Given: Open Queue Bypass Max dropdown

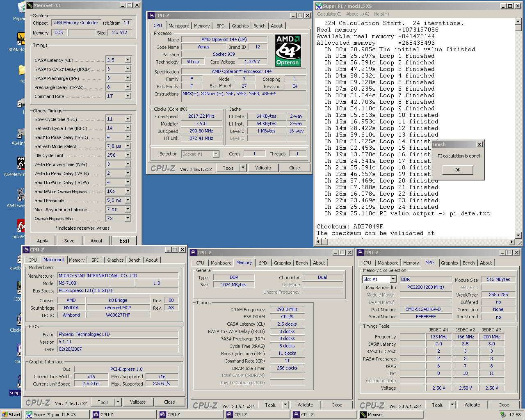Looking at the screenshot, I should 128,218.
